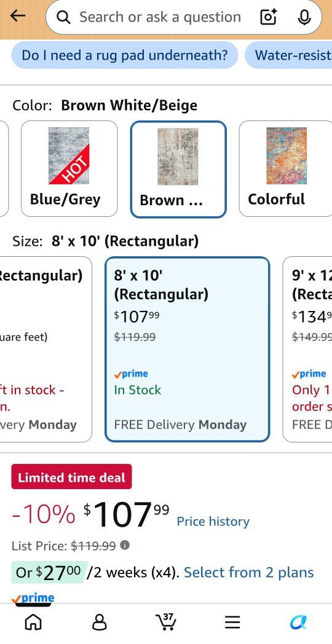Open the shopping cart with 37 items
The width and height of the screenshot is (332, 644).
coord(165,622)
